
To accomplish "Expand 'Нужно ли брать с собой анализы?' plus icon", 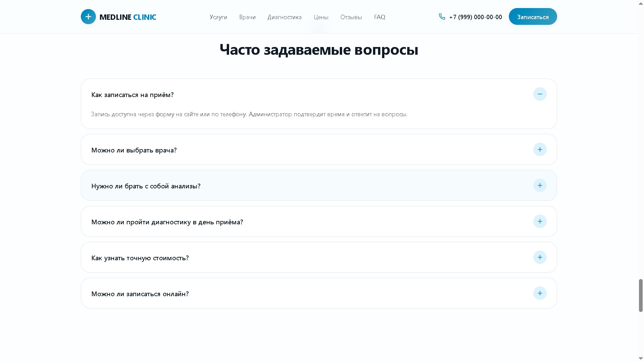I will (540, 185).
